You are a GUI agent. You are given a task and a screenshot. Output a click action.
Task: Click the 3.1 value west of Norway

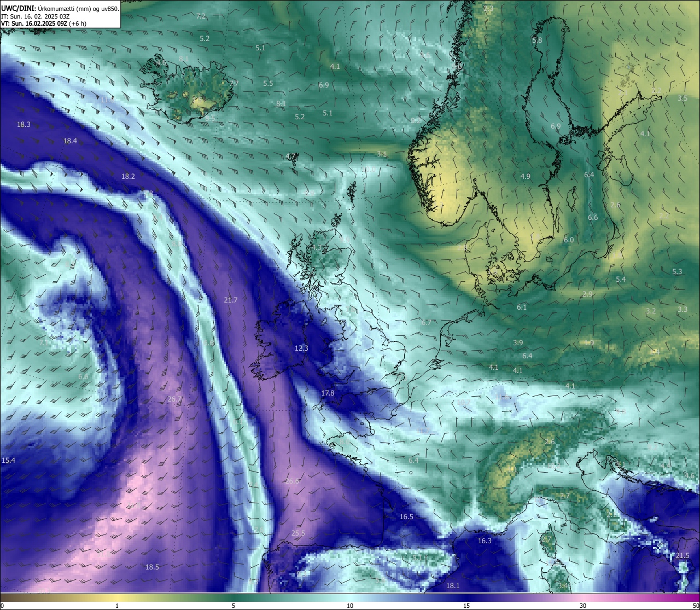[382, 154]
